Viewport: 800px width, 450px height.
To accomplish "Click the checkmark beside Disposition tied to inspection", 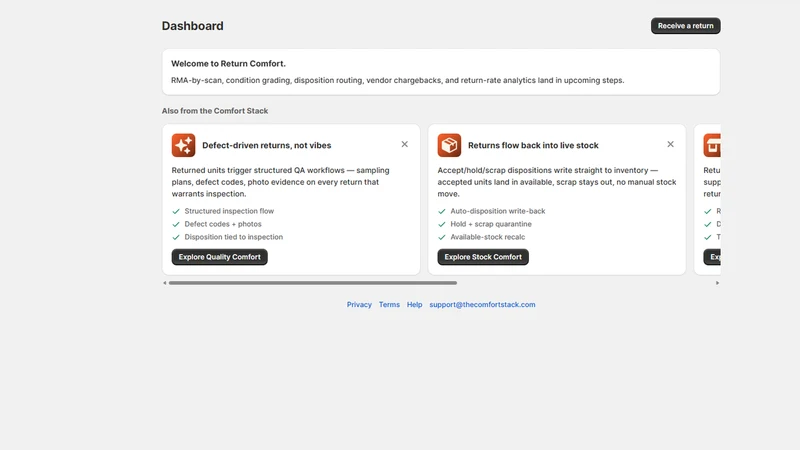I will click(176, 237).
